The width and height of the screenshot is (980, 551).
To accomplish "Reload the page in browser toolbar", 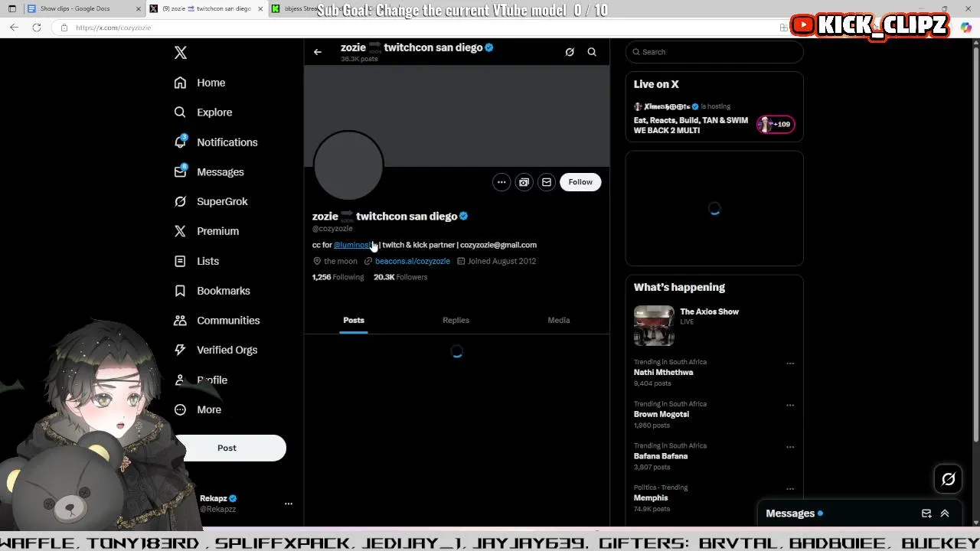I will [x=36, y=28].
